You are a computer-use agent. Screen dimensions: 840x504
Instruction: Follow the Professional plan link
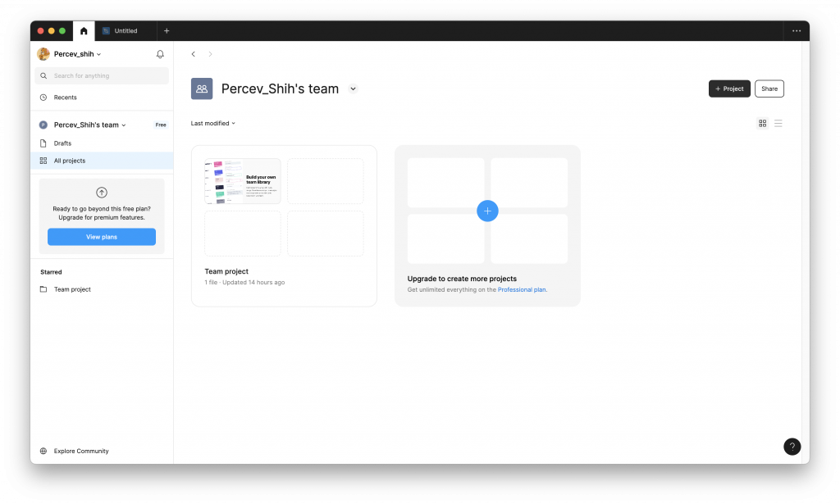tap(522, 289)
